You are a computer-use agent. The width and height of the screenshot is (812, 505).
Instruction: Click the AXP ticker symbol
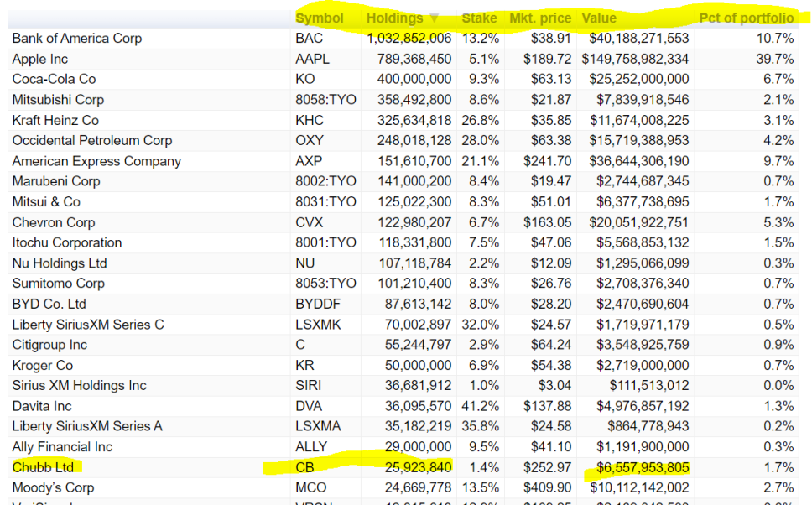(309, 161)
